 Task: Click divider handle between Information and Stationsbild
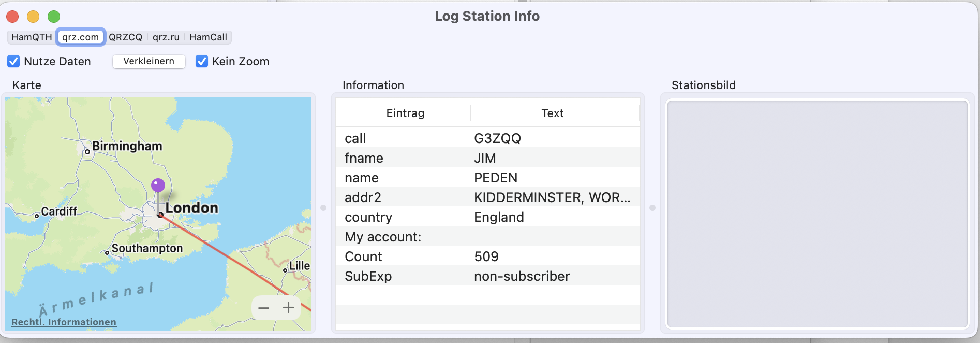point(652,208)
